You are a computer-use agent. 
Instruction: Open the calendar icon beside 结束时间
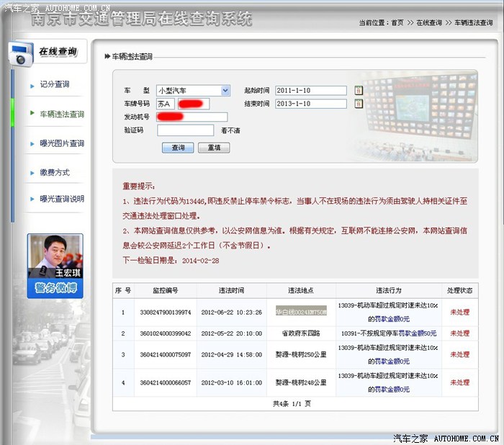click(x=359, y=104)
